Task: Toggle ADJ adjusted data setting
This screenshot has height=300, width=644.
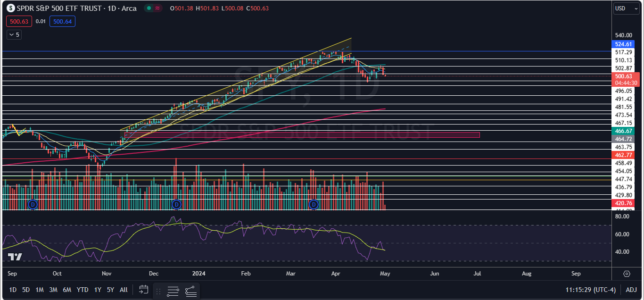Action: click(x=631, y=290)
